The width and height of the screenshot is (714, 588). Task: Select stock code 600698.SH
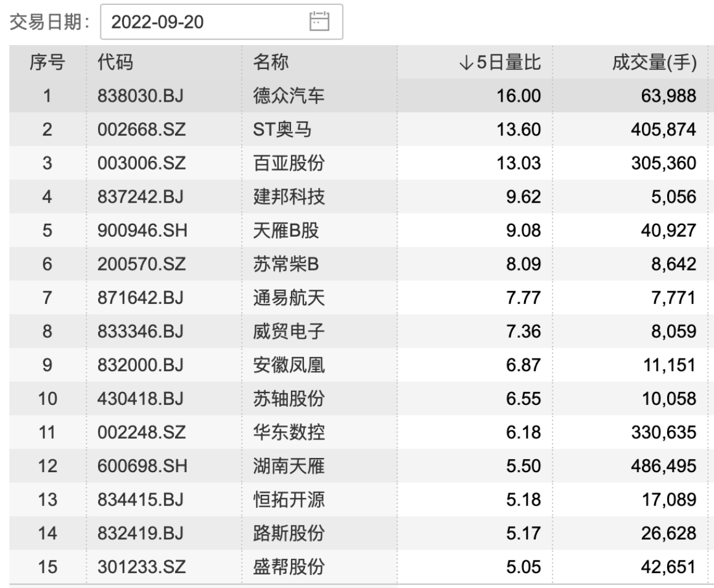[142, 466]
